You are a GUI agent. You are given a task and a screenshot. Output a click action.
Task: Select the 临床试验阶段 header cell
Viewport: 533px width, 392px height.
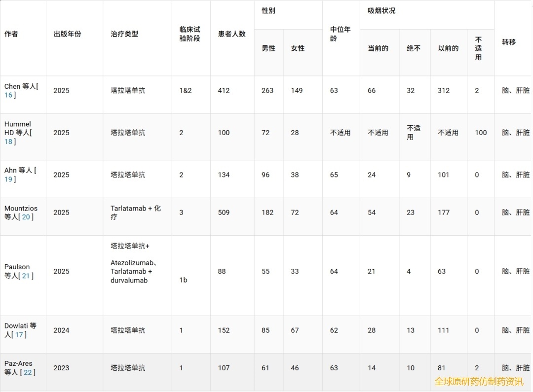coord(190,34)
